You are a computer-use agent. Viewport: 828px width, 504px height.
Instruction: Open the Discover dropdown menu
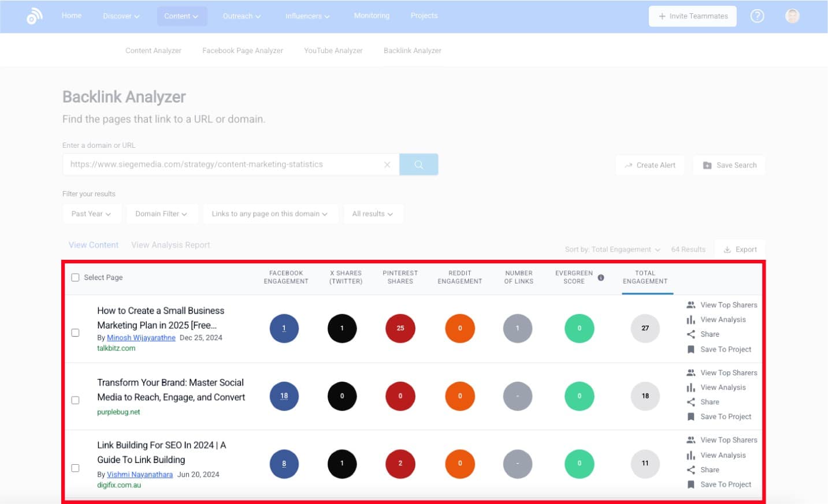(121, 16)
